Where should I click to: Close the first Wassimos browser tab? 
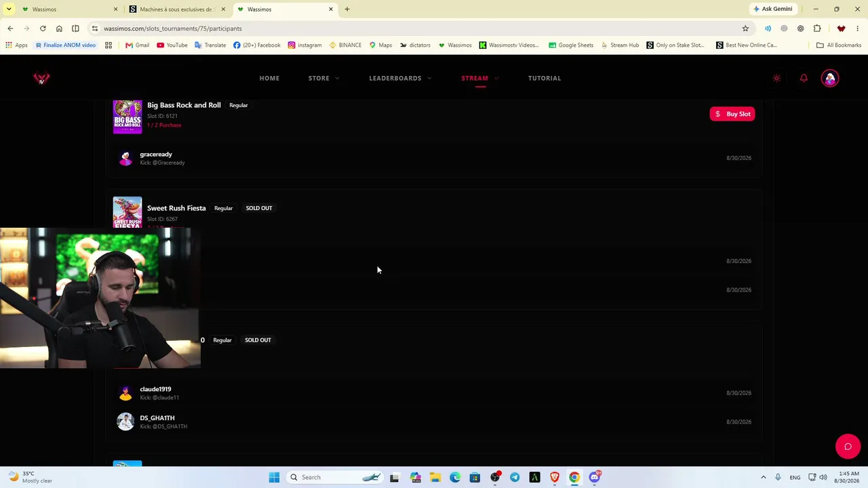(115, 9)
